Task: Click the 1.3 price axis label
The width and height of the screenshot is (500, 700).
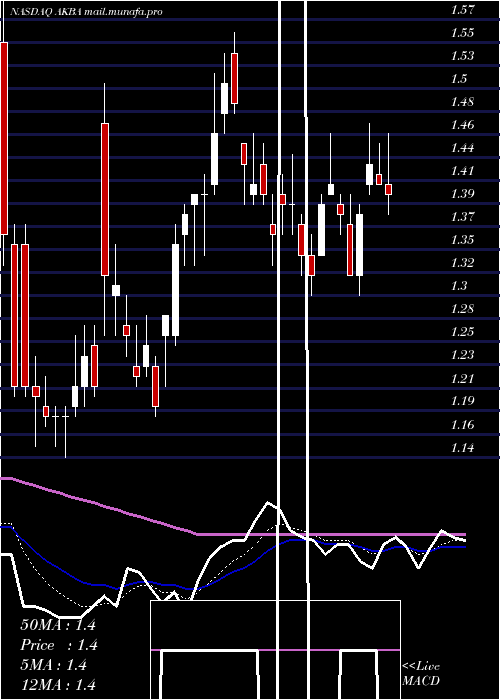Action: (x=459, y=286)
